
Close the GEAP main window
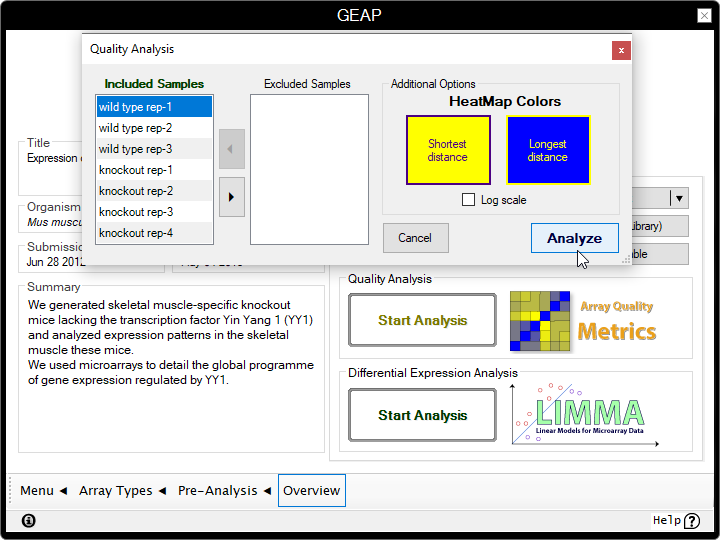click(701, 15)
